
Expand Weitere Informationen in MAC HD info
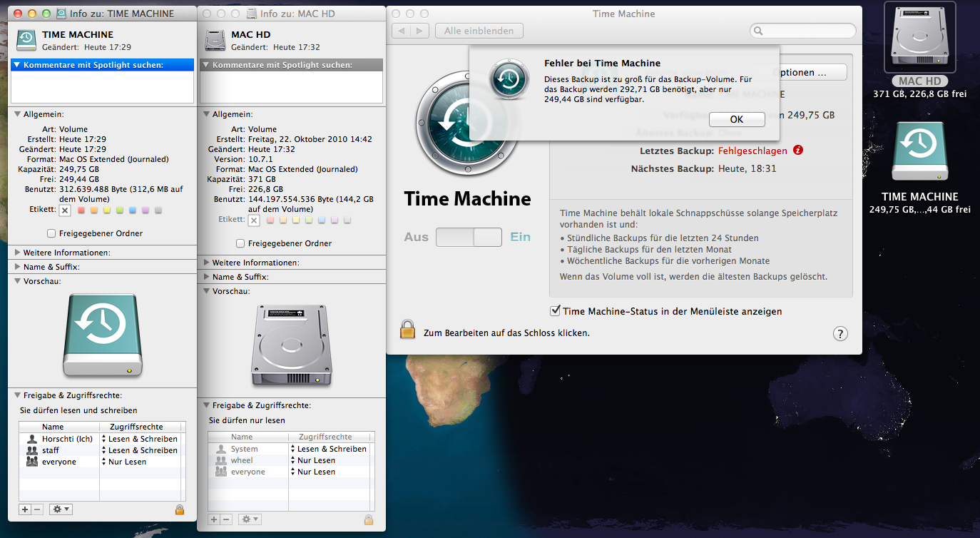point(206,263)
